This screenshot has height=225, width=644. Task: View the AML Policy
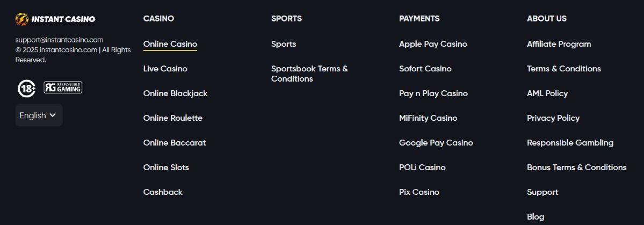(547, 93)
